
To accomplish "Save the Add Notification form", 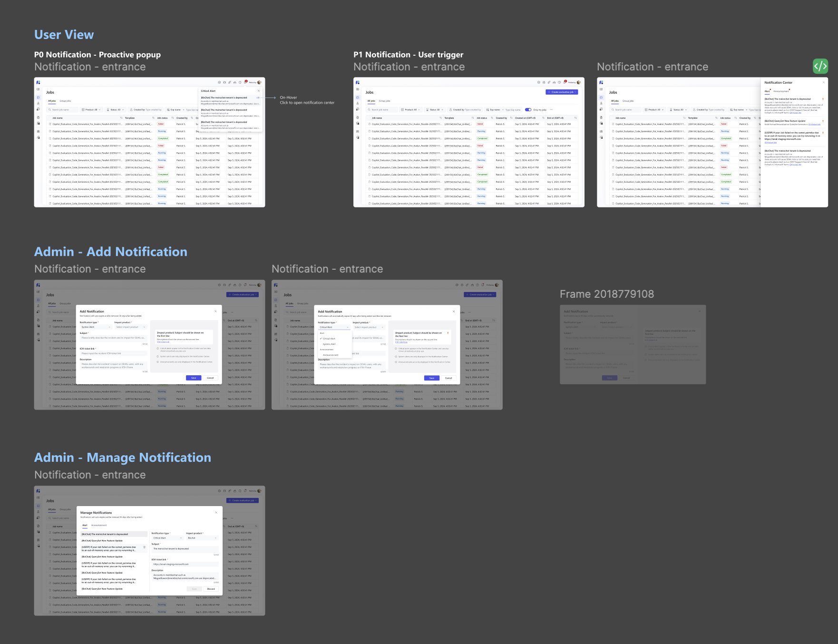I will click(432, 378).
